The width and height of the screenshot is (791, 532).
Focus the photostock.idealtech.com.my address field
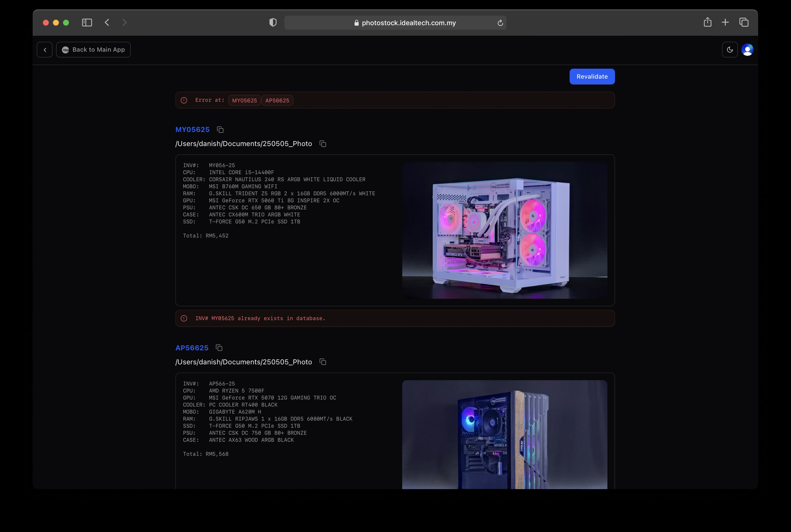click(x=395, y=23)
